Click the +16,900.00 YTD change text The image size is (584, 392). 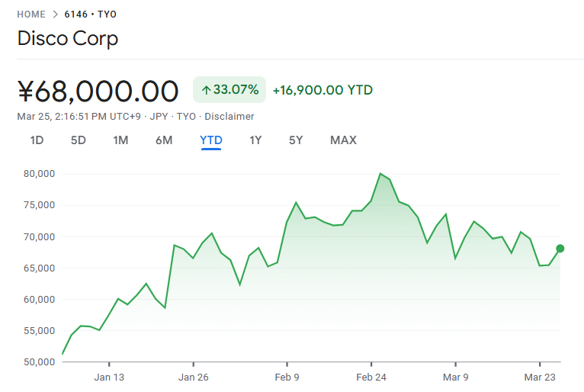(x=322, y=90)
